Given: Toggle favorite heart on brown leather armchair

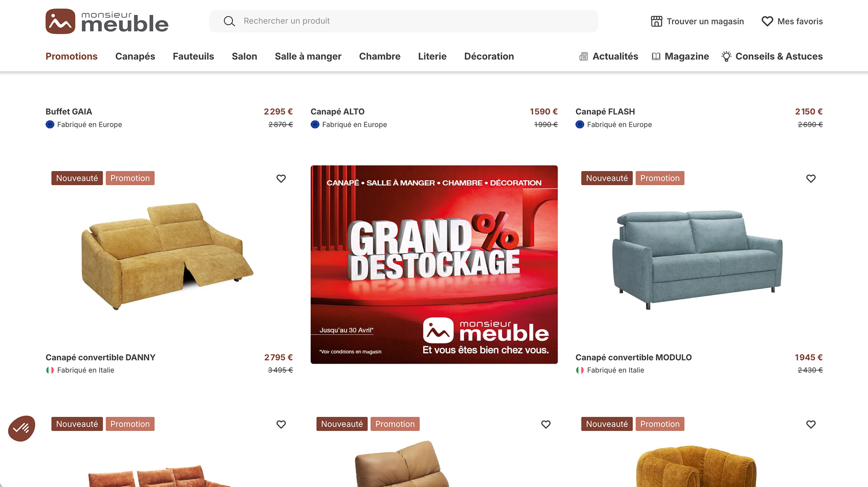Looking at the screenshot, I should (x=546, y=424).
